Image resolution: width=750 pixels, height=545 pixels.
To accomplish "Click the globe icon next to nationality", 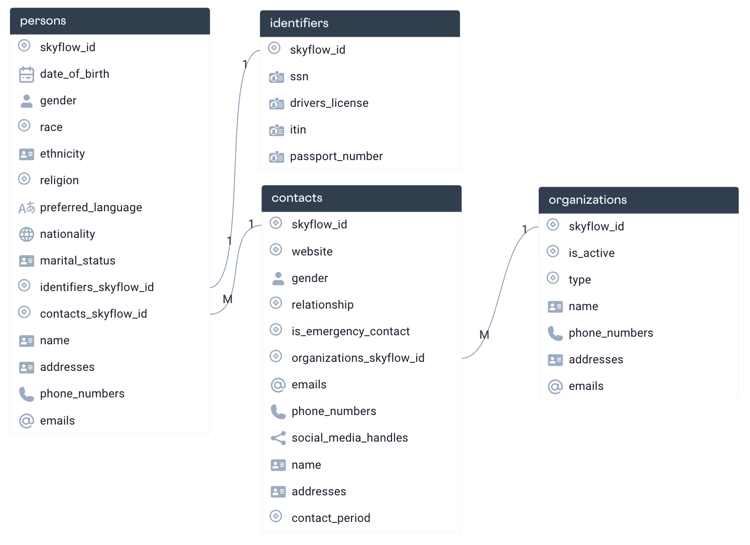I will pyautogui.click(x=26, y=234).
